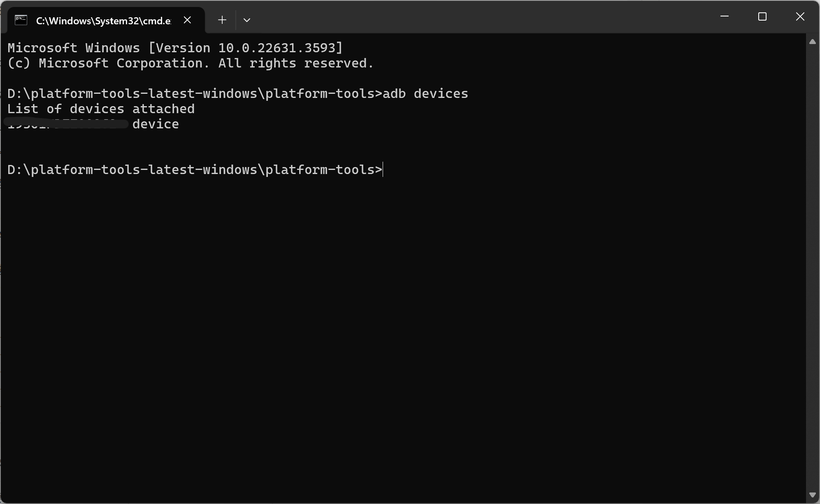The width and height of the screenshot is (820, 504).
Task: Click the adb devices command text
Action: 425,94
